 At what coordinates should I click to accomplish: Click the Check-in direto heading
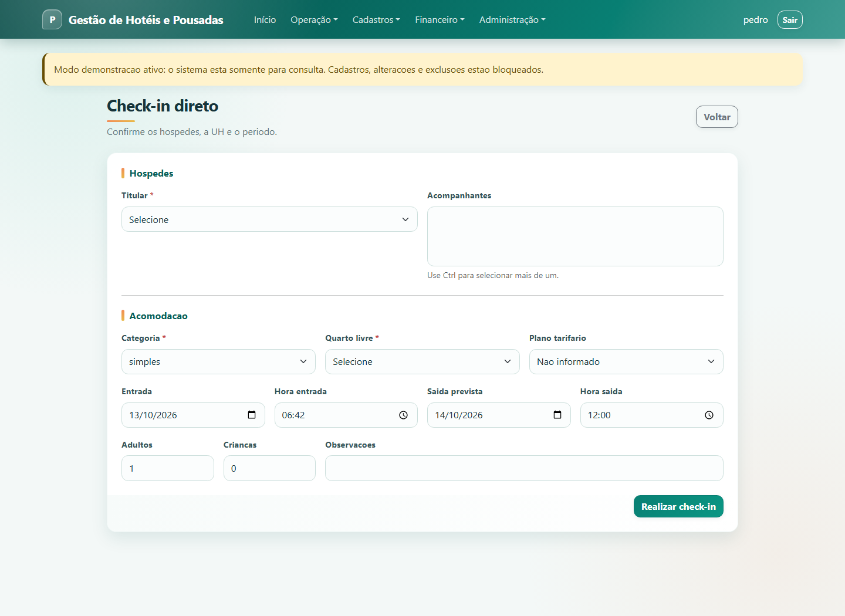[163, 106]
